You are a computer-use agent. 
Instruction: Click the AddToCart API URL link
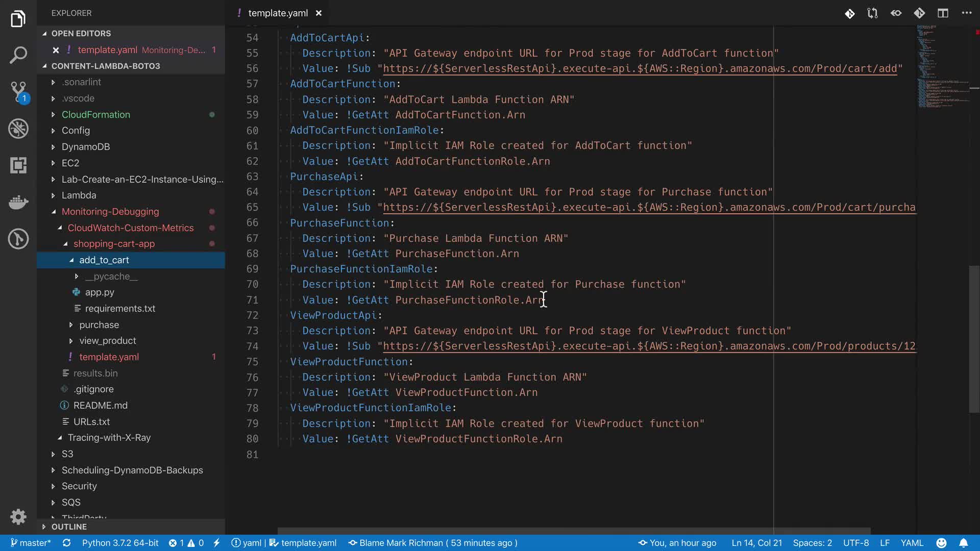coord(639,68)
